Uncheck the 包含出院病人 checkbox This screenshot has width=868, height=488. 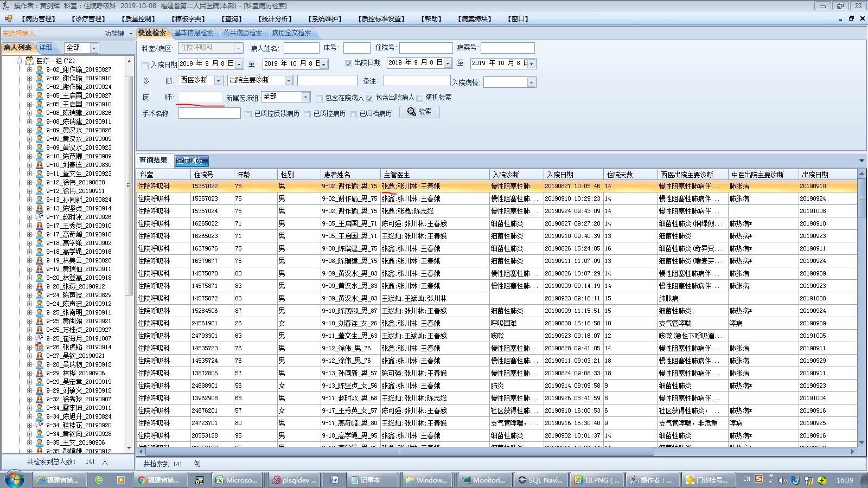(369, 98)
